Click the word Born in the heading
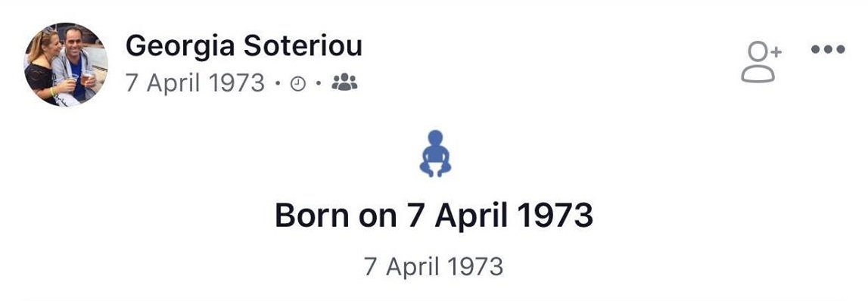This screenshot has width=868, height=301. (x=313, y=216)
